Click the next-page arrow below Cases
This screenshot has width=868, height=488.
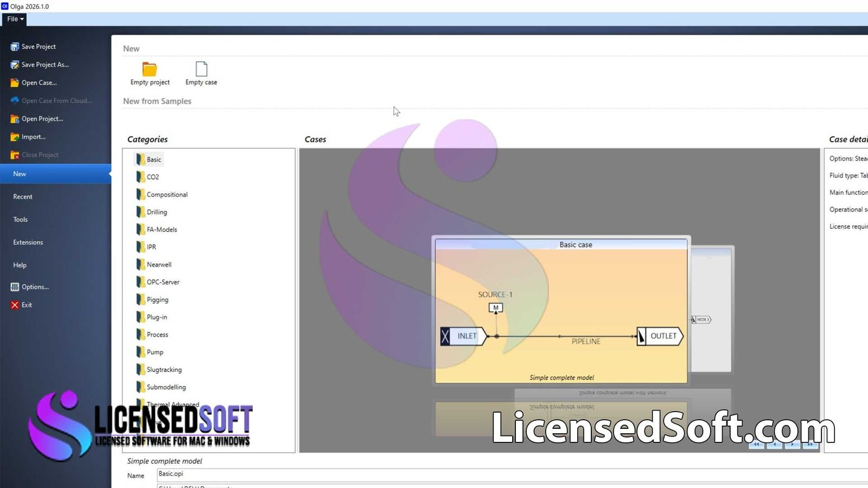793,444
